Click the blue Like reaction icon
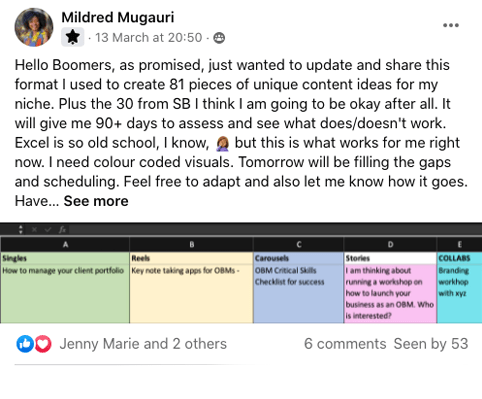Image resolution: width=482 pixels, height=399 pixels. click(x=25, y=344)
